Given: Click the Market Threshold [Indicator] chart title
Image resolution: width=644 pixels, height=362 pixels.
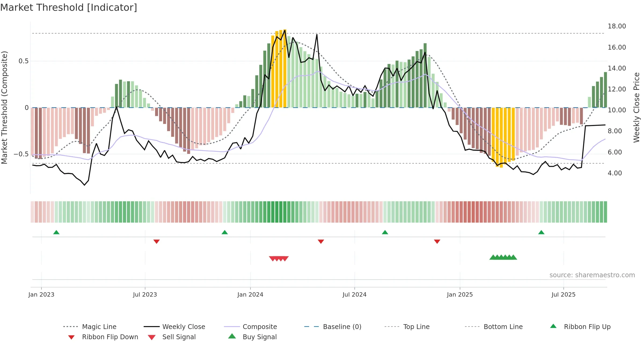Looking at the screenshot, I should tap(69, 8).
